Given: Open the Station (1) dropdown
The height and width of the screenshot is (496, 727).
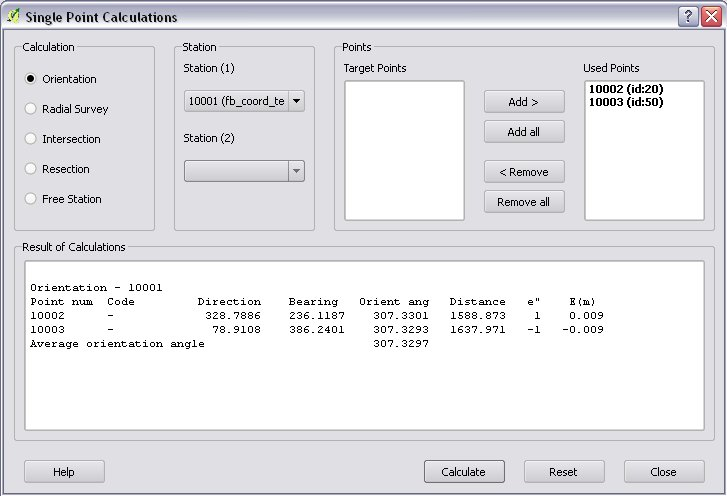Looking at the screenshot, I should pyautogui.click(x=244, y=101).
